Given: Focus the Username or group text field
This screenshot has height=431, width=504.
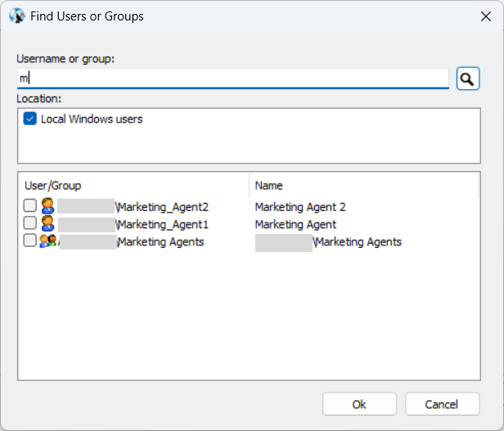Looking at the screenshot, I should (x=233, y=79).
